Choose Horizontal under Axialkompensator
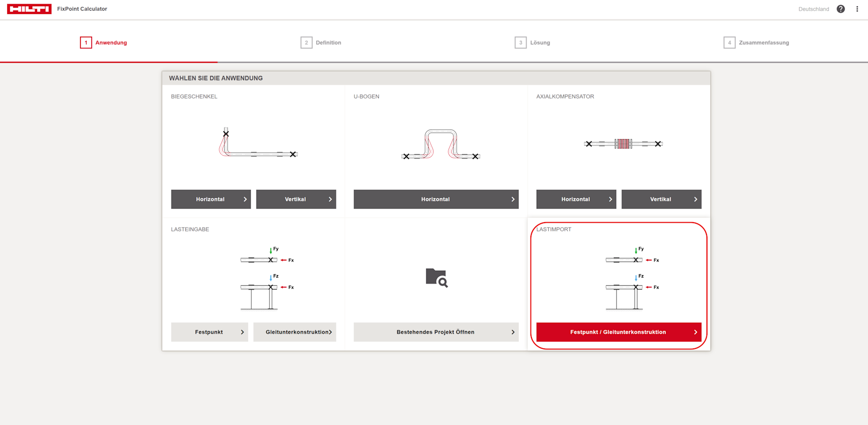The width and height of the screenshot is (868, 425). pos(576,199)
